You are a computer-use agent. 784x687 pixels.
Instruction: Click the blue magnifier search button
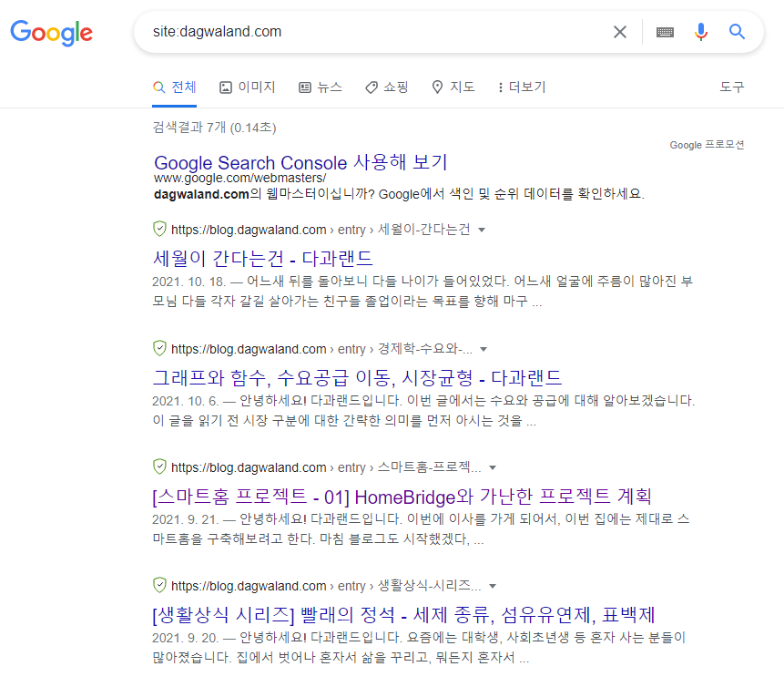point(737,32)
